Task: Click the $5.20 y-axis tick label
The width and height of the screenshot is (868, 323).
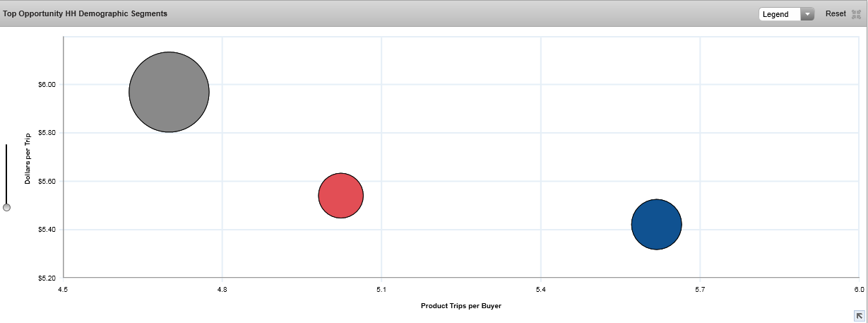Action: (x=47, y=278)
